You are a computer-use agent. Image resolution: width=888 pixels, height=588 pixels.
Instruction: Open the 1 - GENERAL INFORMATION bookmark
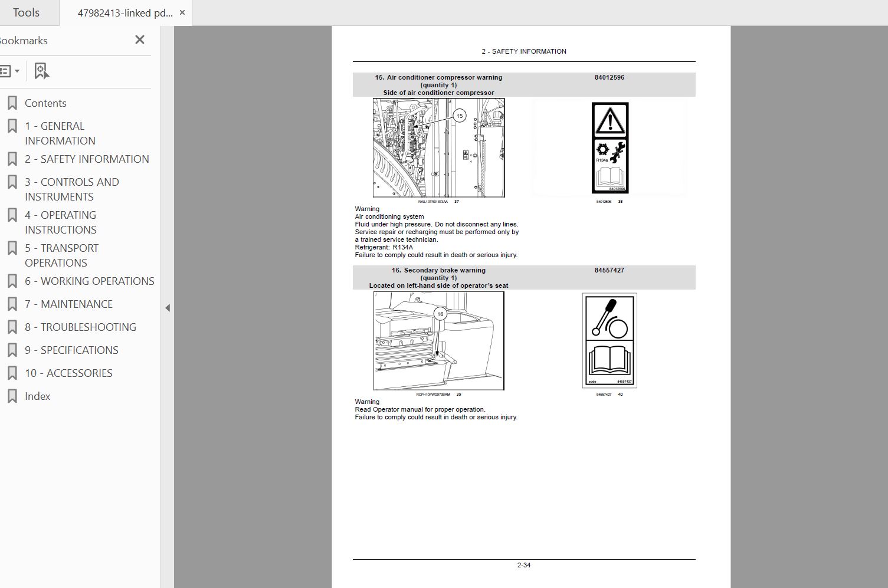60,133
